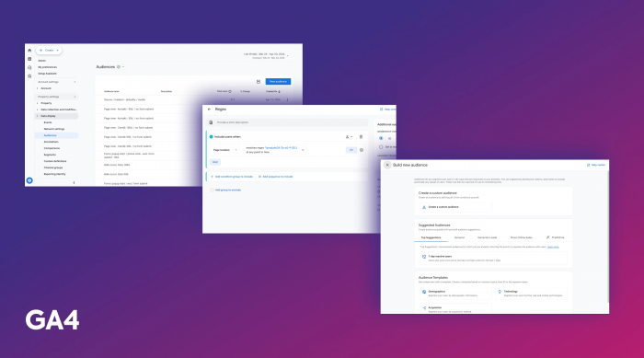The image size is (644, 358).
Task: Open Events under Data display
Action: coord(48,122)
